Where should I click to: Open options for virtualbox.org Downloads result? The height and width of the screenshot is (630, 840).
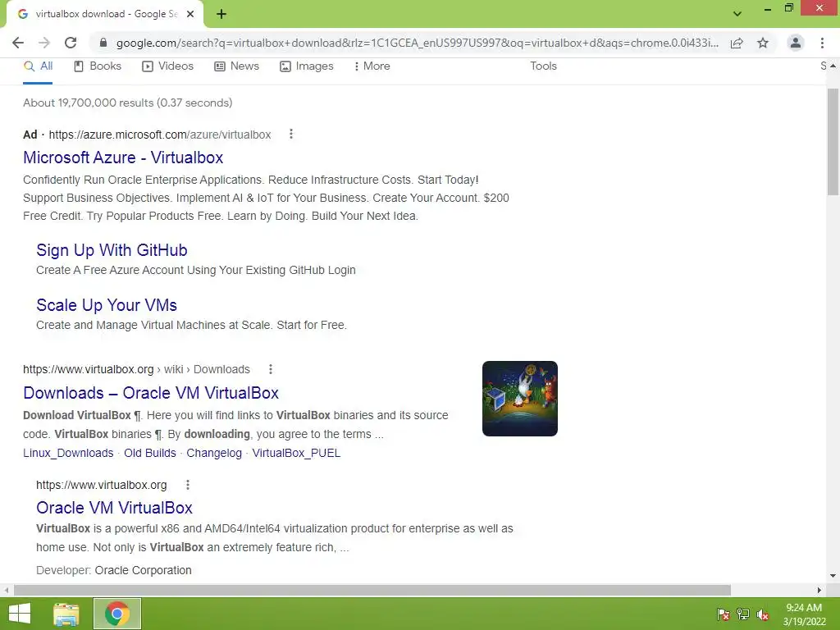point(271,369)
